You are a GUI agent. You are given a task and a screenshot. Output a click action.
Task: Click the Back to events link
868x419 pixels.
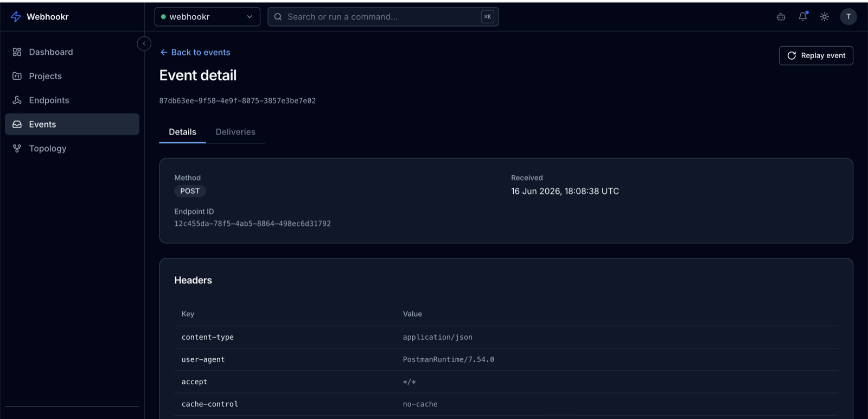pyautogui.click(x=195, y=52)
